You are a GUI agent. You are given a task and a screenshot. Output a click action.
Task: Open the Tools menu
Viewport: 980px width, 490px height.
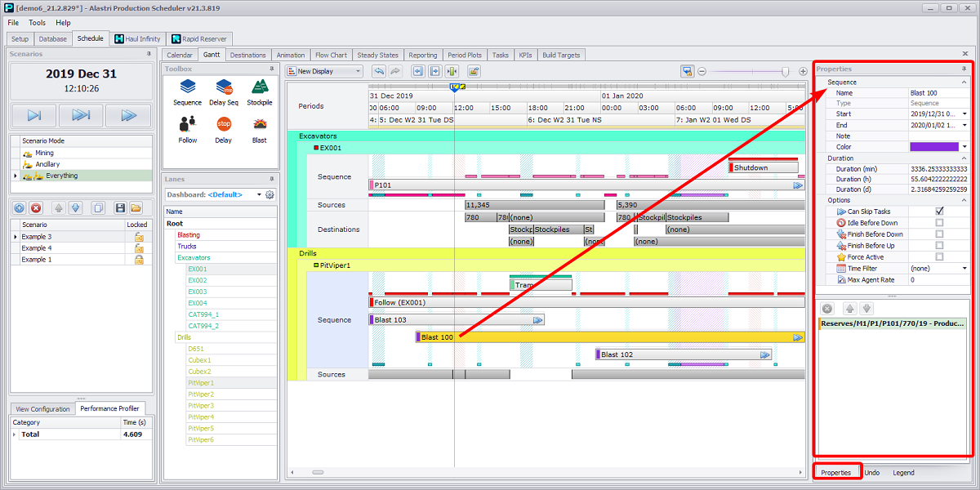38,23
